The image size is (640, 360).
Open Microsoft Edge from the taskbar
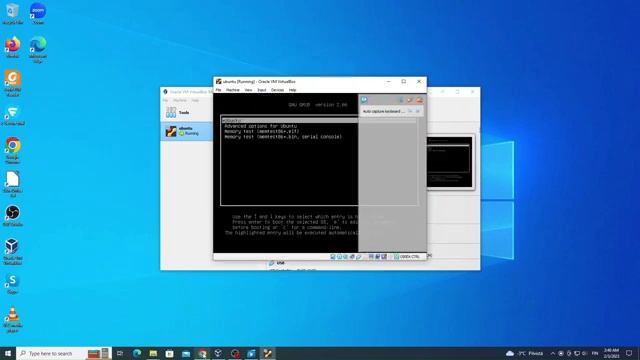click(x=137, y=353)
